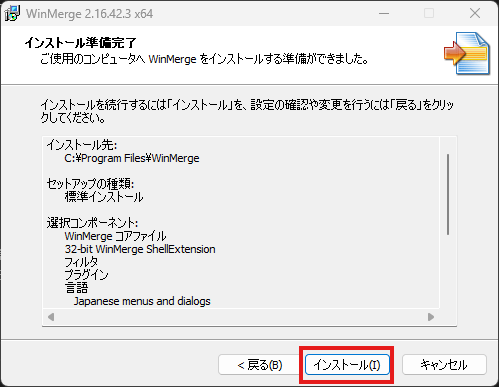Screen dimensions: 499x387
Task: Click the 言語 component line
Action: [x=76, y=288]
